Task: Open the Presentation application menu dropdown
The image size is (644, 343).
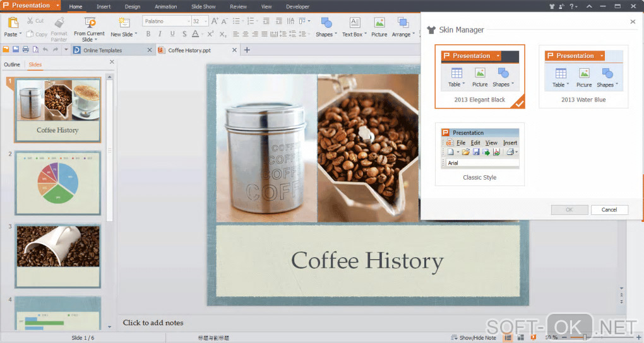Action: 57,6
